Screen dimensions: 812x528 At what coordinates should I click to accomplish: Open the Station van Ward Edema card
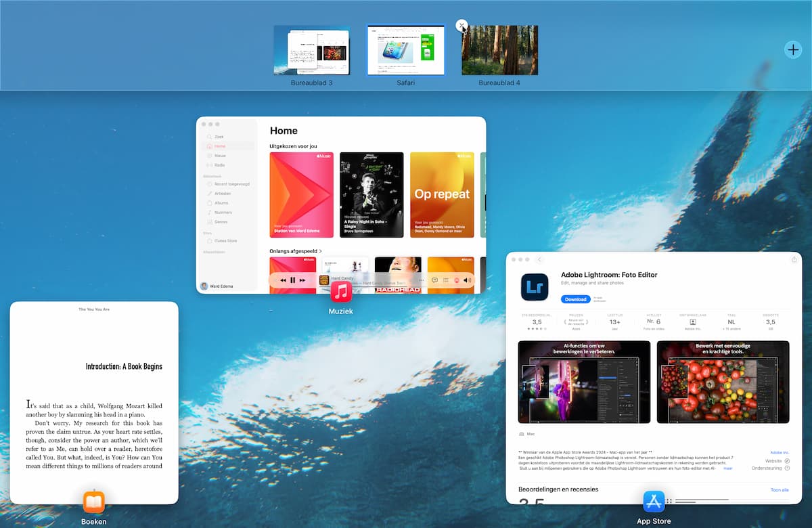(302, 195)
